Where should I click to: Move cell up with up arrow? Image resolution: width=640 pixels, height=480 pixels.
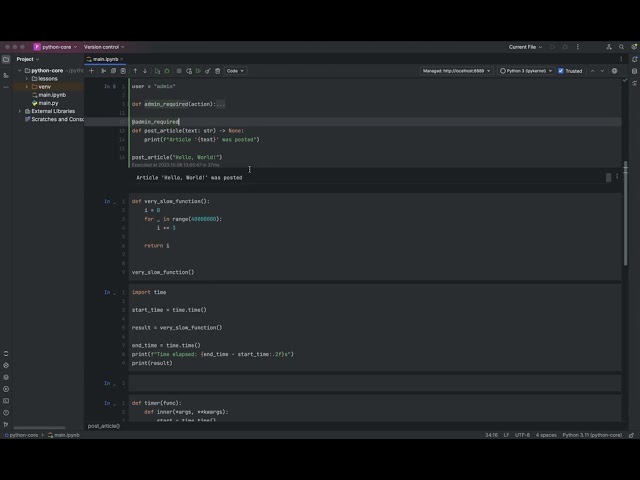tap(136, 71)
